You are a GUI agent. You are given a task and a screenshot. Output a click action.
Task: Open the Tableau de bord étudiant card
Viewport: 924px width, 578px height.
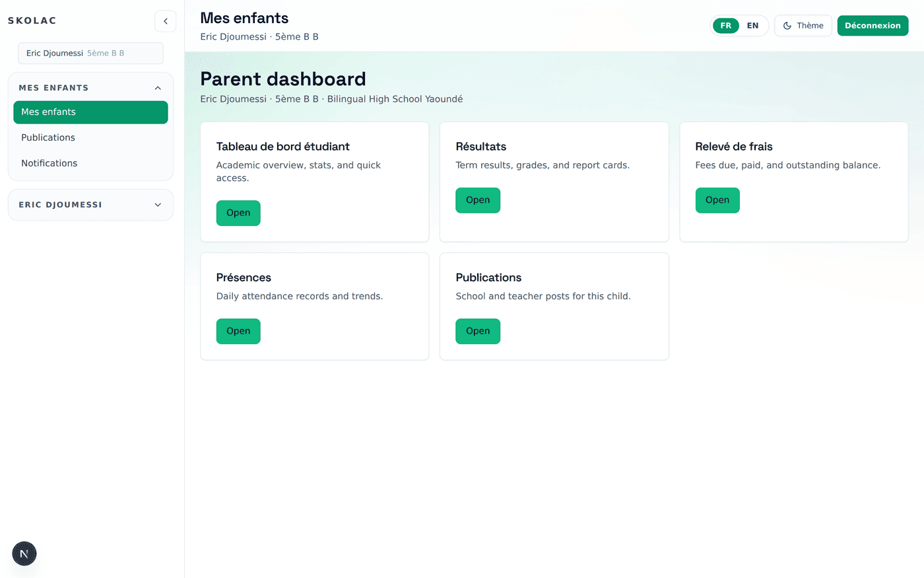[x=238, y=213]
